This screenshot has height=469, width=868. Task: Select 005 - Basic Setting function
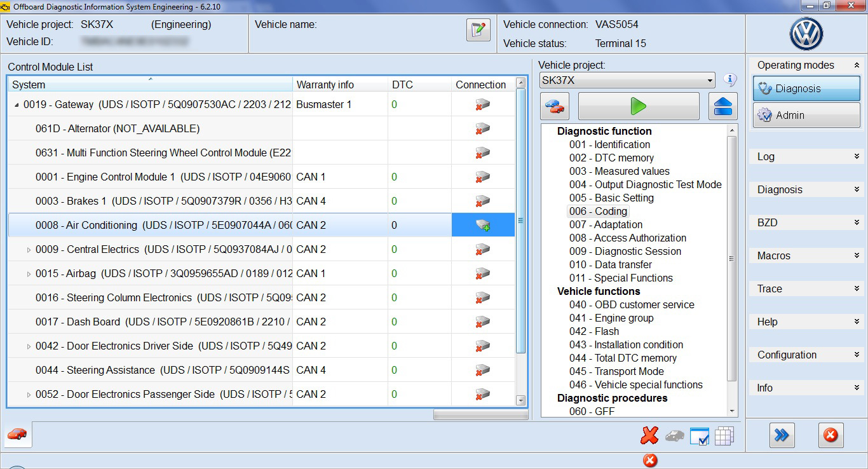pos(611,198)
